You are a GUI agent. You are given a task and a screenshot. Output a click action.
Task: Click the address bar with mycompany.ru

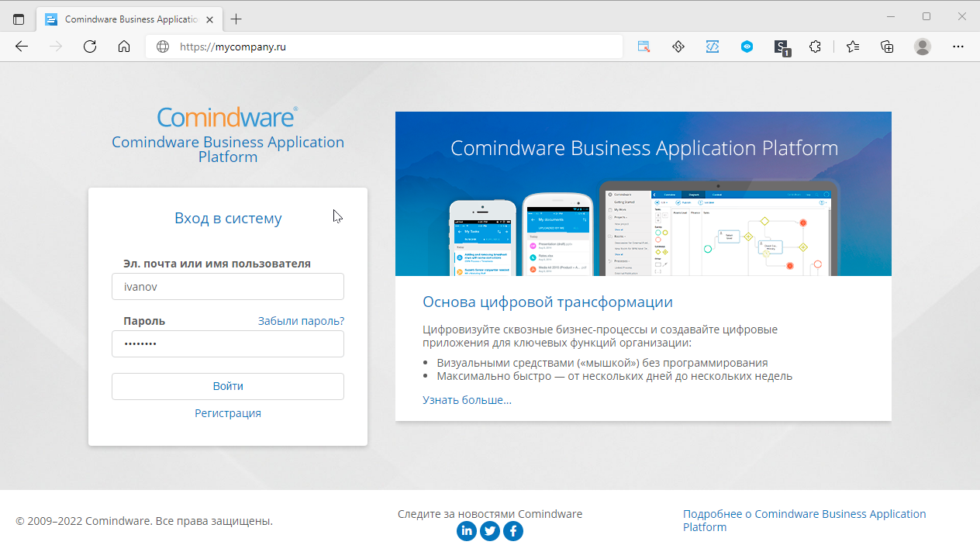point(384,47)
